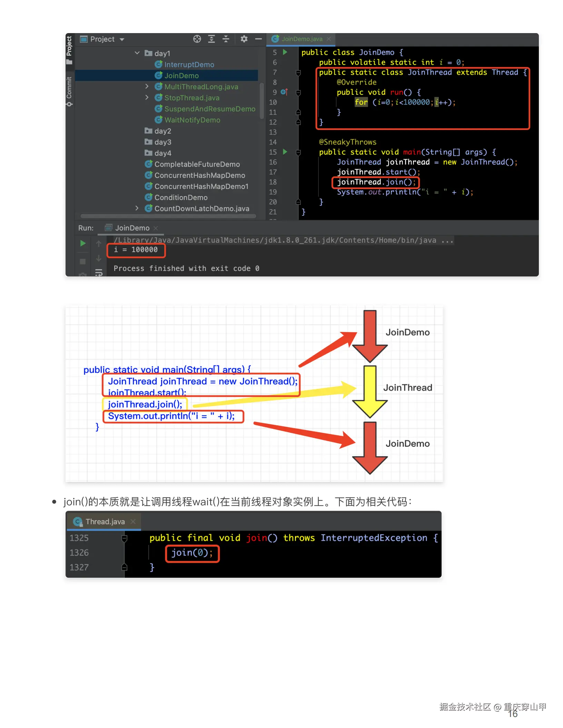Collapse fold at line 1325 in Thread.java
This screenshot has width=563, height=728.
pyautogui.click(x=125, y=538)
